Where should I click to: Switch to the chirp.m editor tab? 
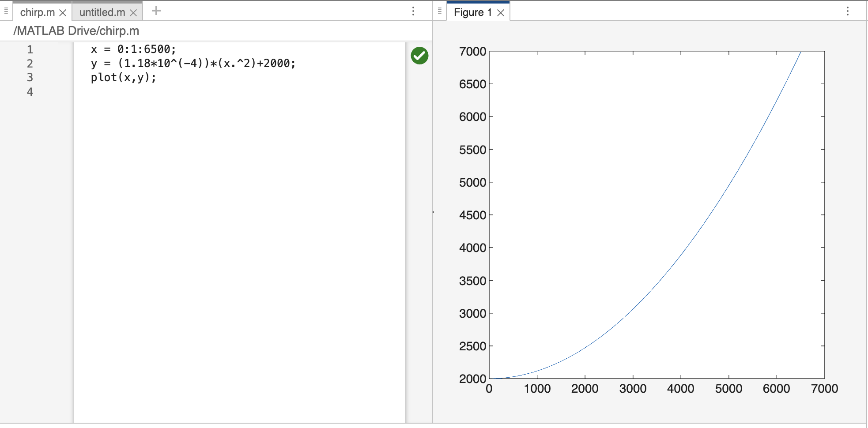[38, 12]
